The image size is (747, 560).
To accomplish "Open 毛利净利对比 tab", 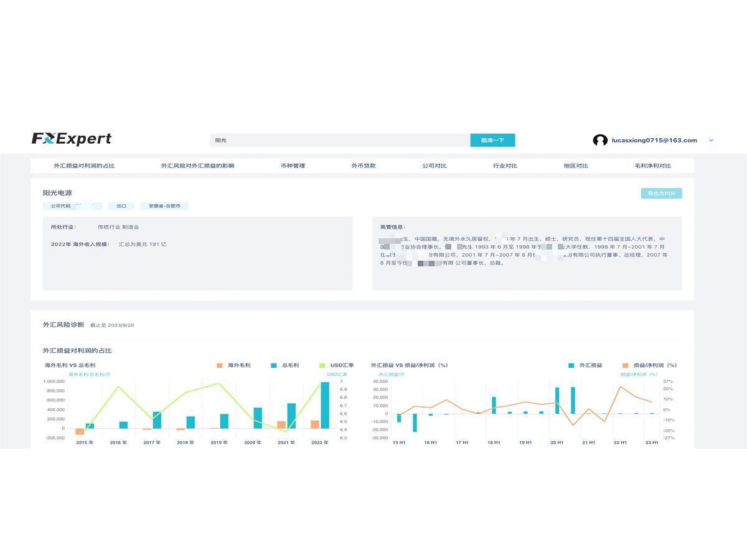I will pyautogui.click(x=652, y=166).
